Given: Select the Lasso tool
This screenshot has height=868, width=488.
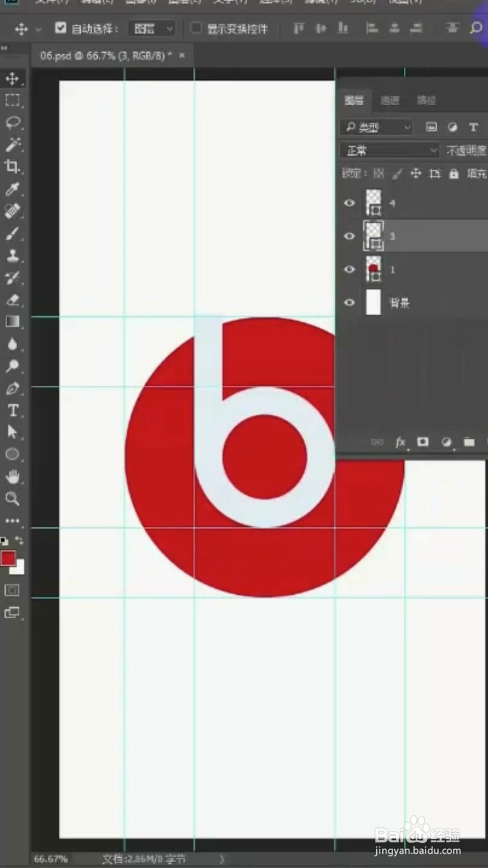Looking at the screenshot, I should point(12,123).
